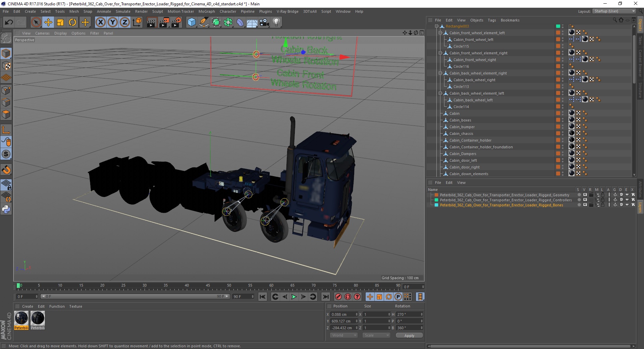644x349 pixels.
Task: Add a Subdivision Surface generator
Action: (216, 22)
